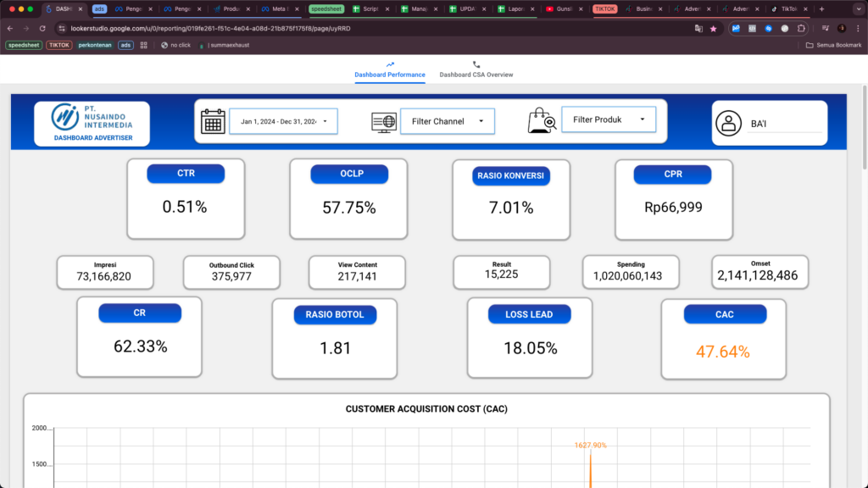Click the lookerstudio URL address bar

coord(339,28)
